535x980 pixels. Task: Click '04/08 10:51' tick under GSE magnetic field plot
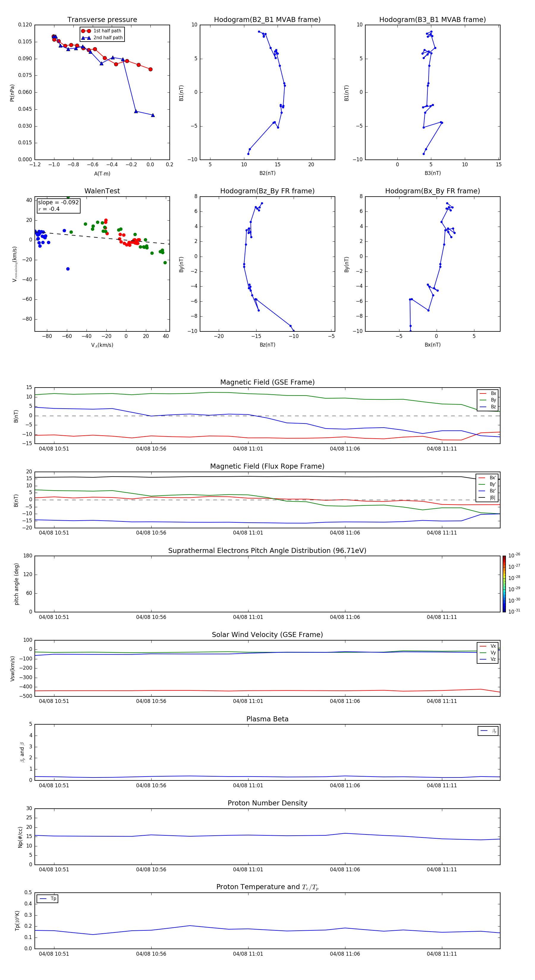[54, 448]
